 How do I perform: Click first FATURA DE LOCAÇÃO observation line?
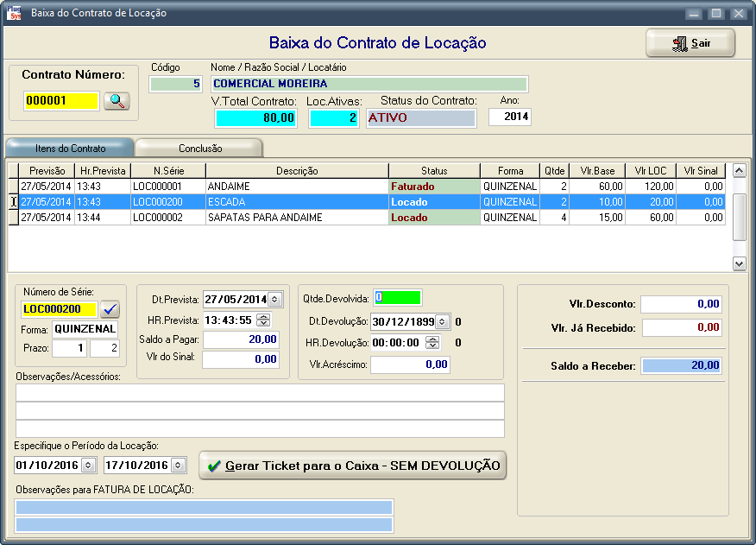204,507
